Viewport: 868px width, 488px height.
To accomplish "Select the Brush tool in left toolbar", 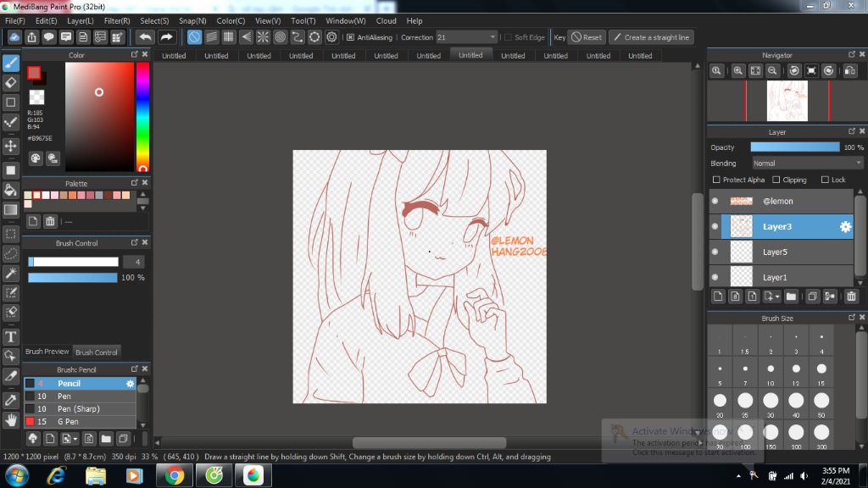I will pos(11,63).
